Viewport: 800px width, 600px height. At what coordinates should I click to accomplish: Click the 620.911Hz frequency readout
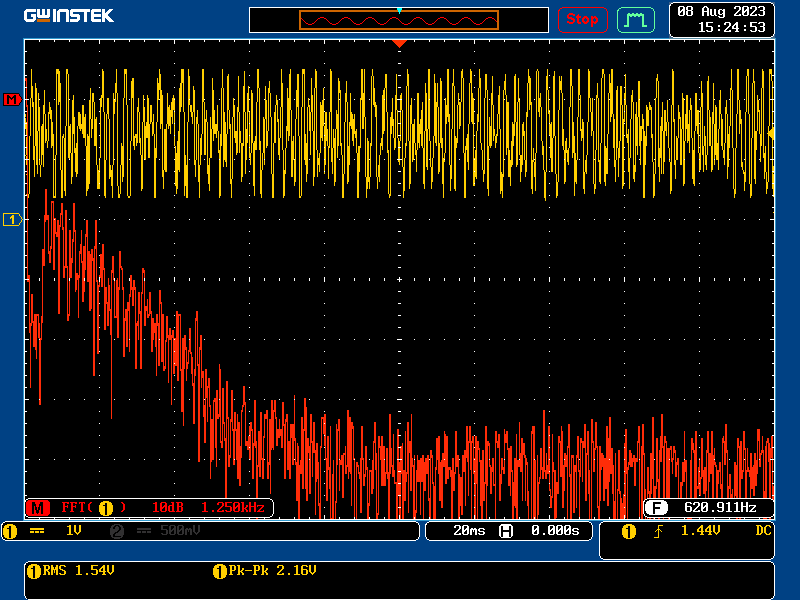[x=720, y=508]
